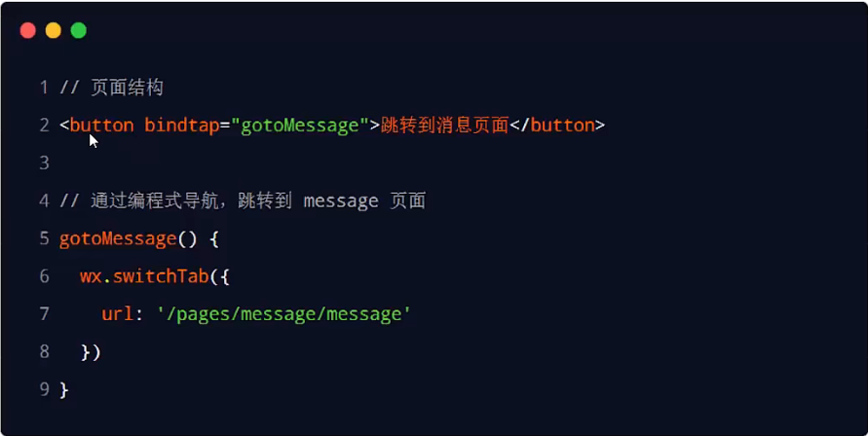The height and width of the screenshot is (436, 868).
Task: Click the closing button tag
Action: (557, 125)
